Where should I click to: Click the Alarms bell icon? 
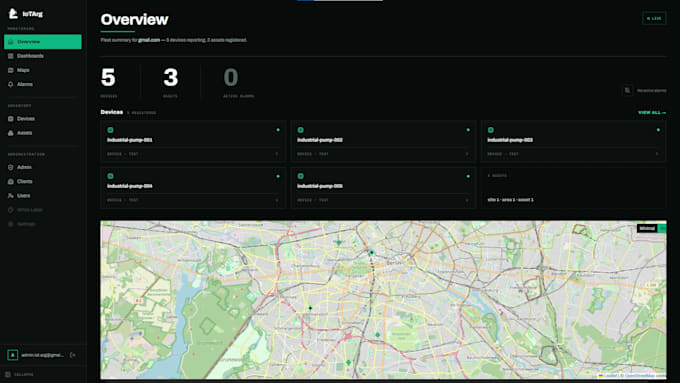click(10, 84)
